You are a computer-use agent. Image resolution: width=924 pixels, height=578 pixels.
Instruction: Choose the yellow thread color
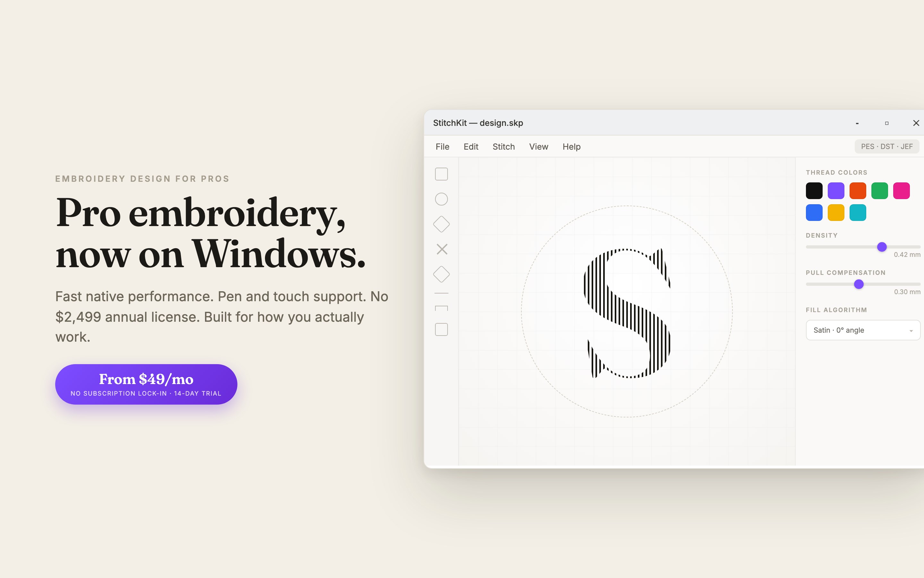coord(836,213)
